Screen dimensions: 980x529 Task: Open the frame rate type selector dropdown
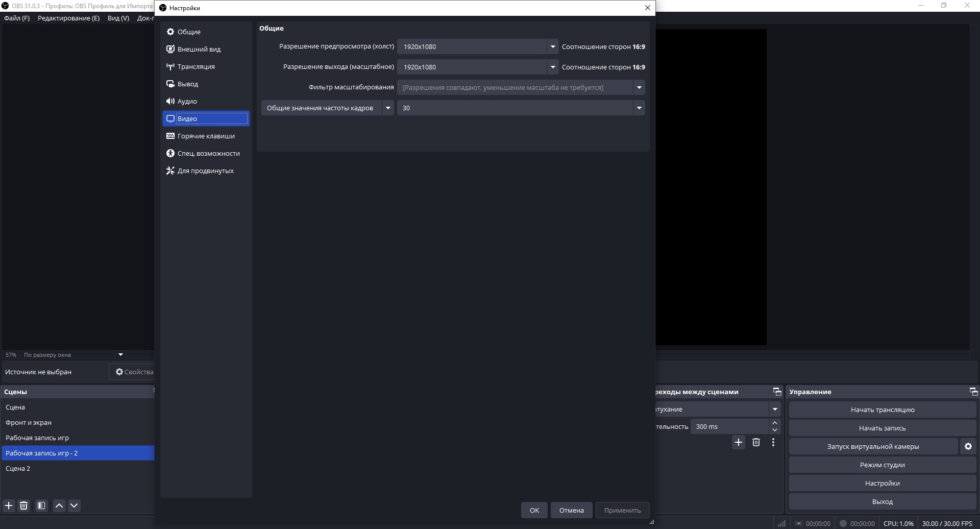388,108
